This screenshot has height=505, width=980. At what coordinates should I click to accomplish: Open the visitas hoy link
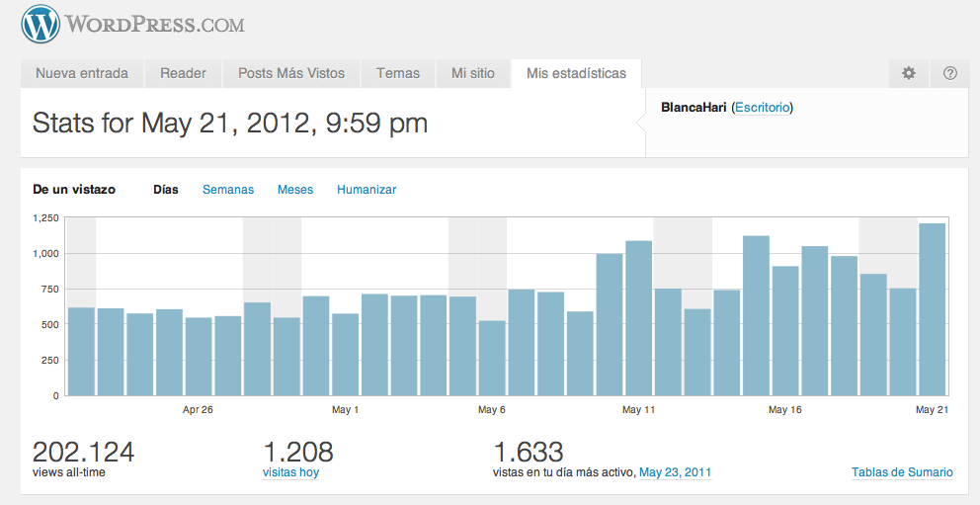(290, 472)
